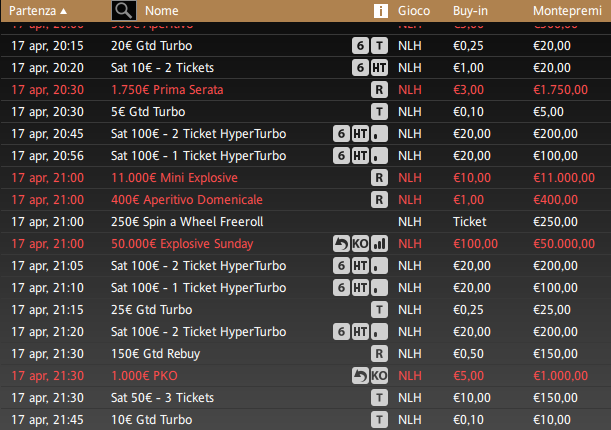Viewport: 611px width, 430px height.
Task: Select the Sat 50€ - 3 Tickets row
Action: coord(306,398)
